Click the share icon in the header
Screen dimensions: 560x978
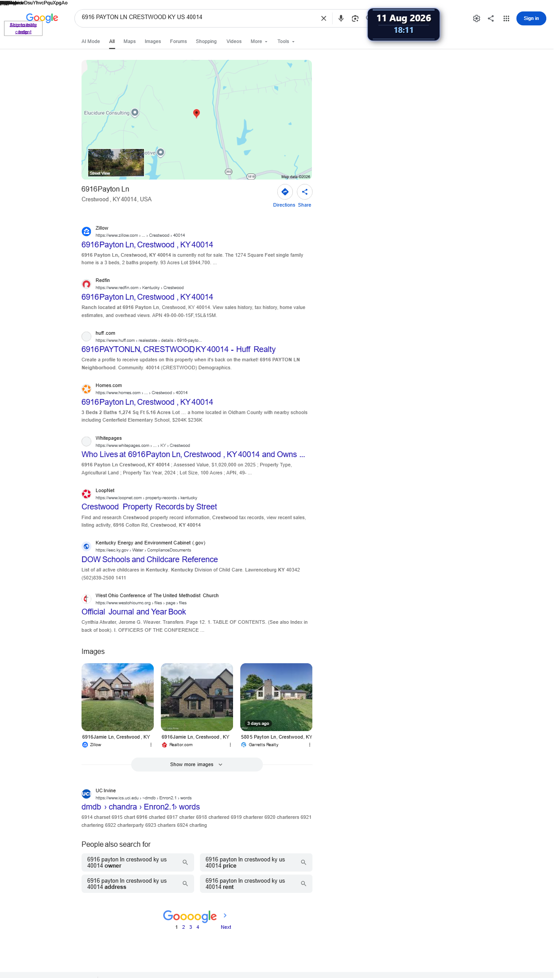point(491,18)
